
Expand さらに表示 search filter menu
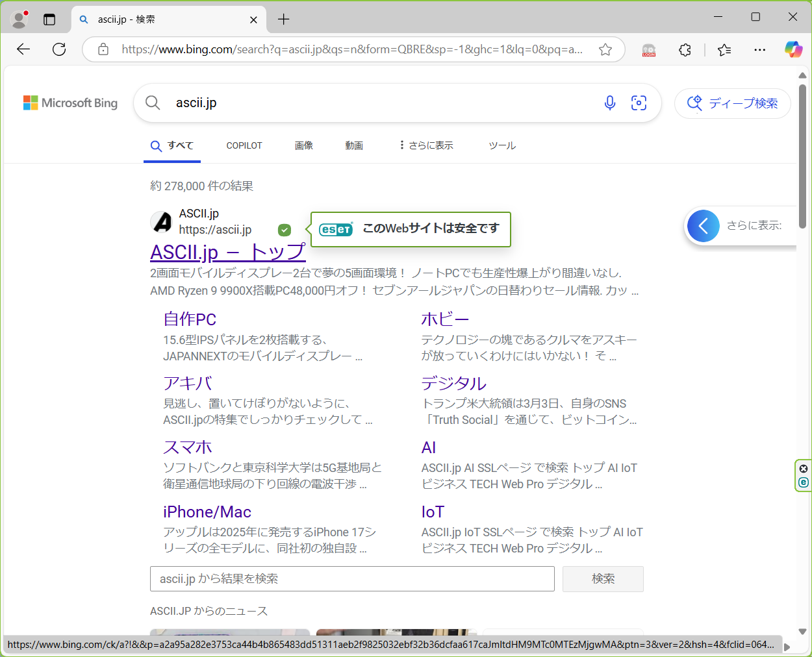[x=426, y=145]
